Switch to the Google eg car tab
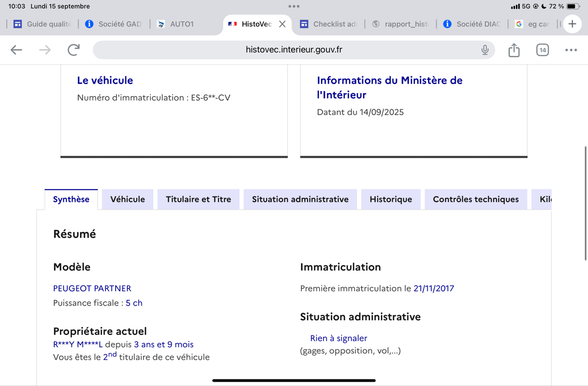Image resolution: width=588 pixels, height=386 pixels. [532, 24]
